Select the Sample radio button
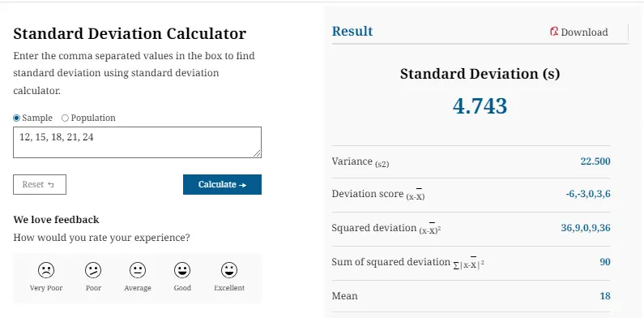 (16, 118)
